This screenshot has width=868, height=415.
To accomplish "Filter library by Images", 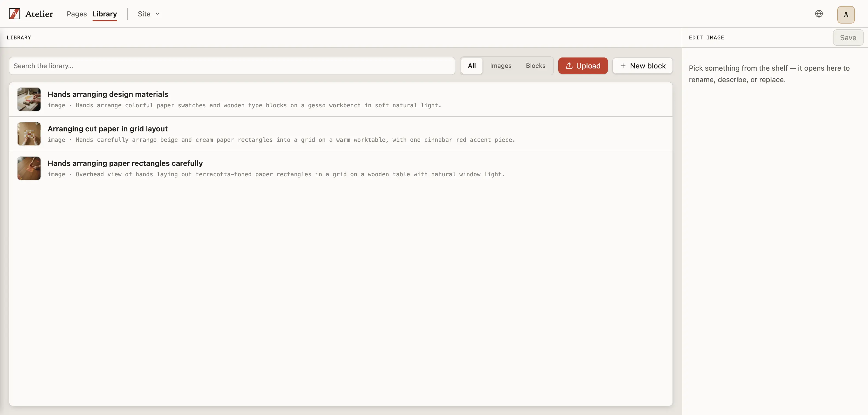I will tap(500, 66).
